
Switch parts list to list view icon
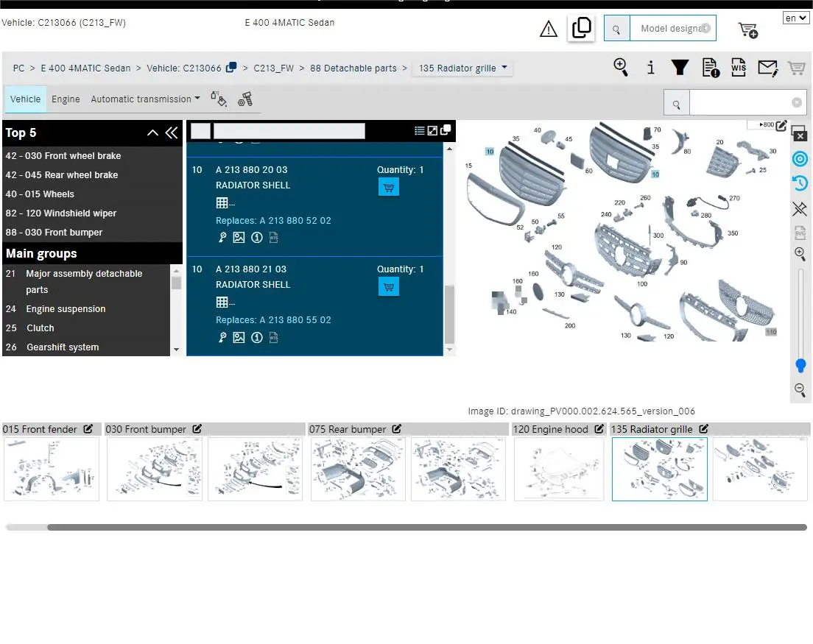coord(420,130)
